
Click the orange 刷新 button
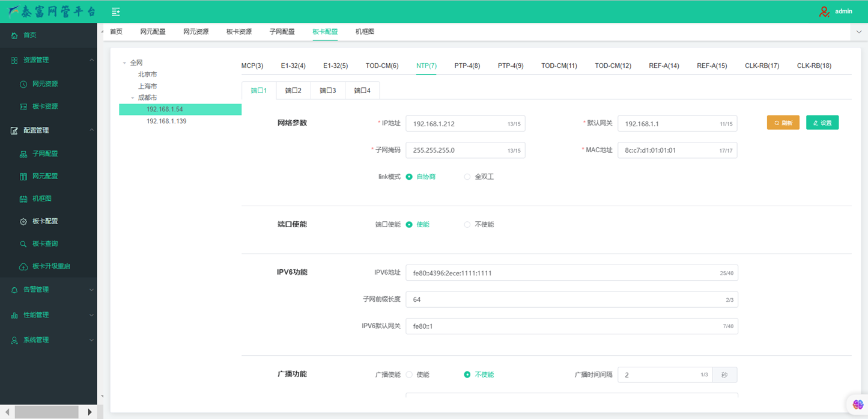click(x=783, y=123)
